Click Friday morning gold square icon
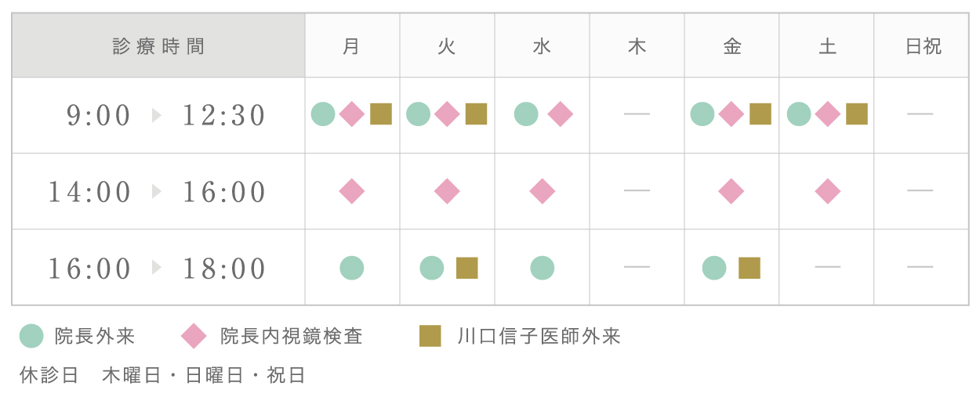 (x=760, y=114)
